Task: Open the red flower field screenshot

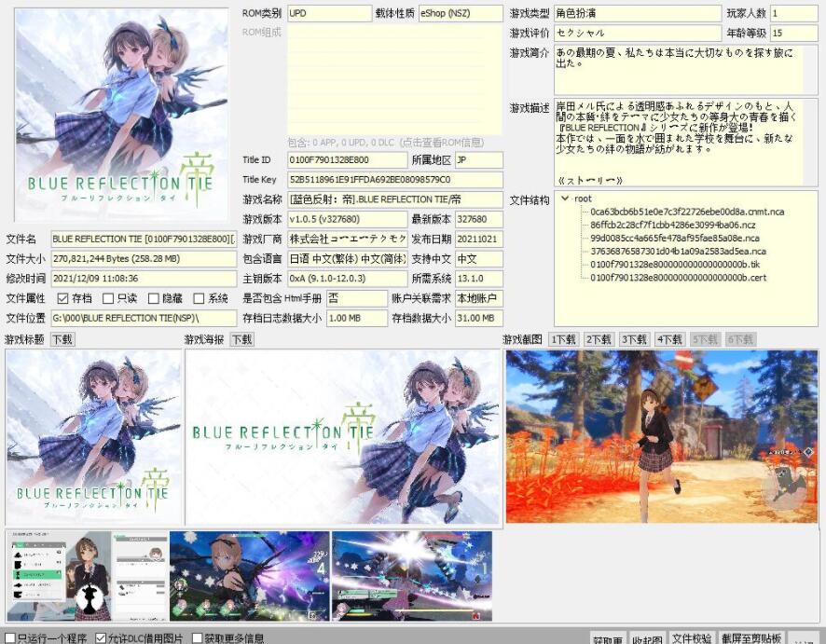Action: coord(662,436)
